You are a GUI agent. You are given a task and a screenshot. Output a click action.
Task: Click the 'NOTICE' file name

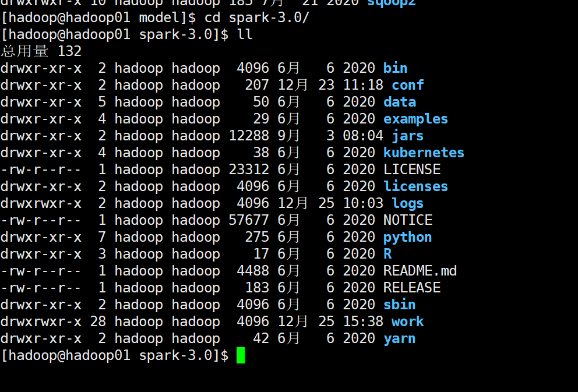408,220
